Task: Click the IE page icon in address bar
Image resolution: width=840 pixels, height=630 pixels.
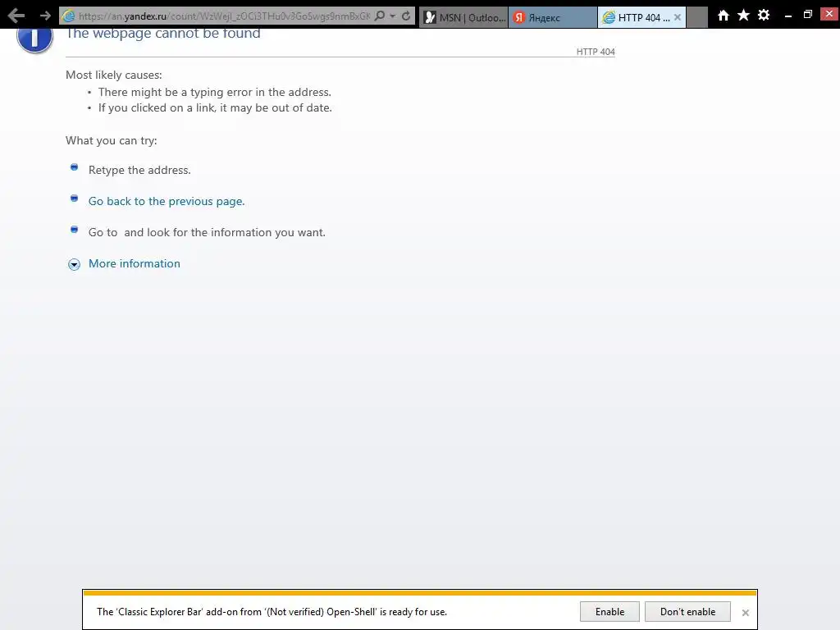Action: (69, 16)
